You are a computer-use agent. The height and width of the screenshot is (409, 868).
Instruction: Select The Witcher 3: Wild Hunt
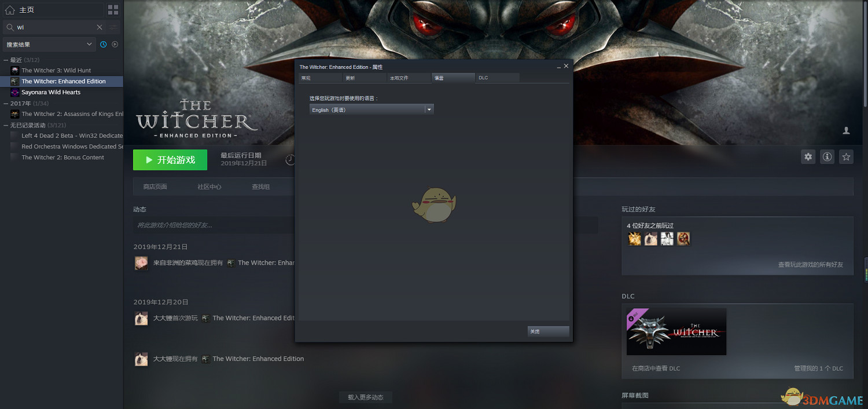coord(56,70)
